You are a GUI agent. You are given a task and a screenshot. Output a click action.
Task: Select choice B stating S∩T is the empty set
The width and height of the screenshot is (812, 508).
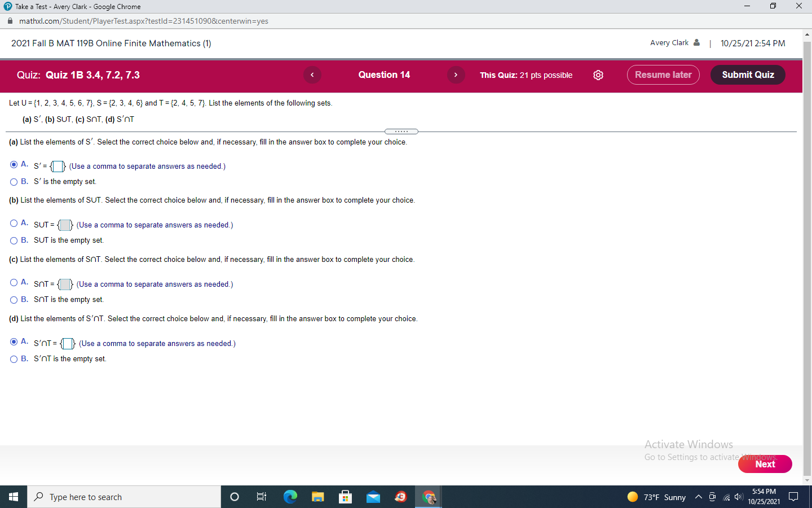coord(14,300)
